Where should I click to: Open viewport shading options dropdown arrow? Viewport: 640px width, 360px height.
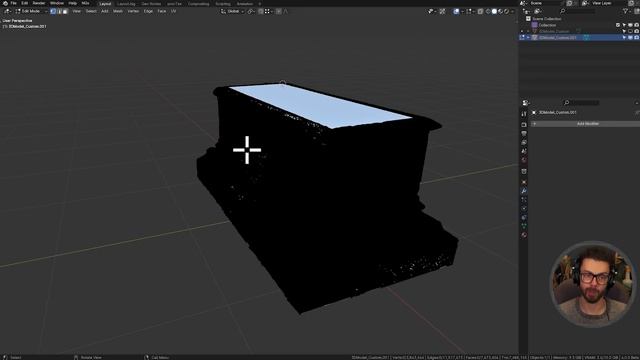tap(512, 11)
